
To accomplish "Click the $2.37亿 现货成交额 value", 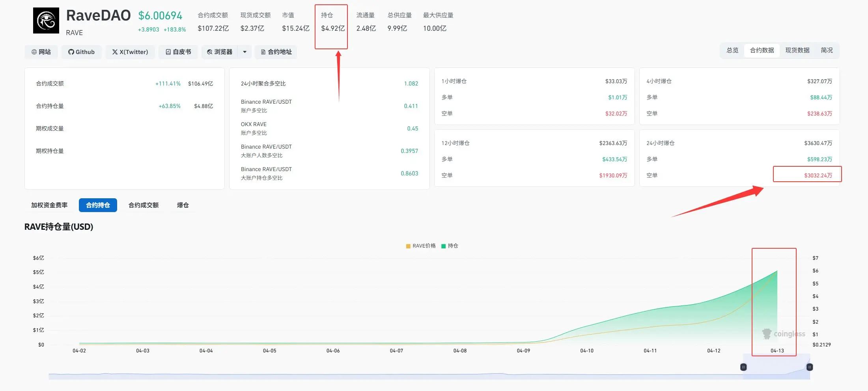I will pyautogui.click(x=252, y=28).
